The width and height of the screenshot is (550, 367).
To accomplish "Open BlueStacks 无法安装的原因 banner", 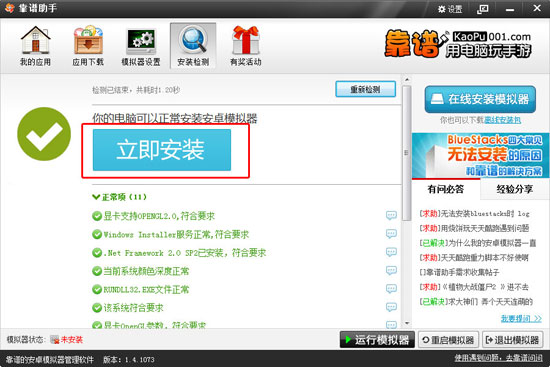I will pos(480,155).
